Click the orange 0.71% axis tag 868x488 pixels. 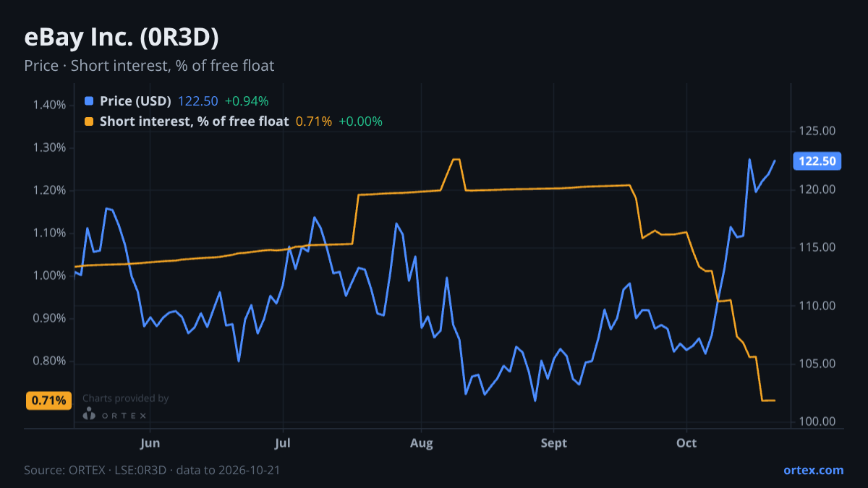point(48,401)
